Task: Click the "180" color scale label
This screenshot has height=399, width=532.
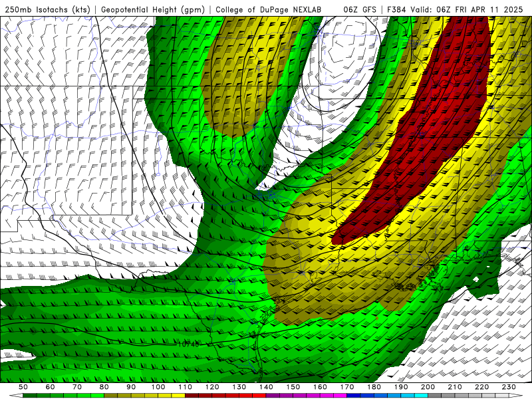Action: [x=374, y=387]
